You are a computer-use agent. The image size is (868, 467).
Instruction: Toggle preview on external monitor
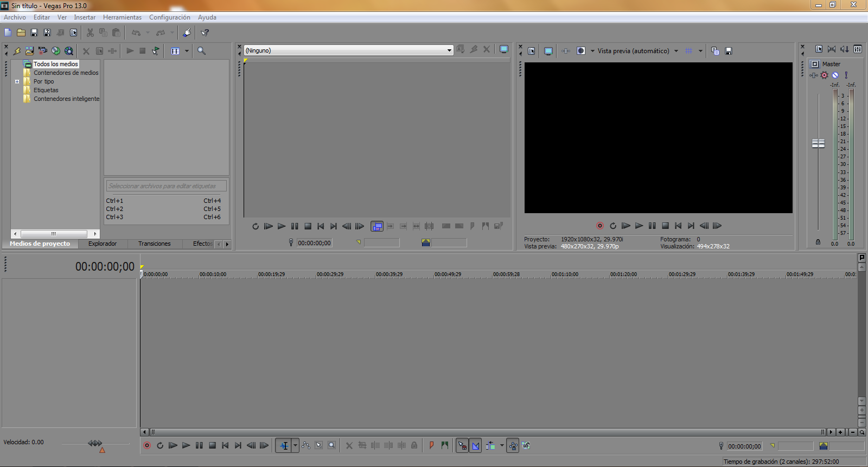(548, 51)
